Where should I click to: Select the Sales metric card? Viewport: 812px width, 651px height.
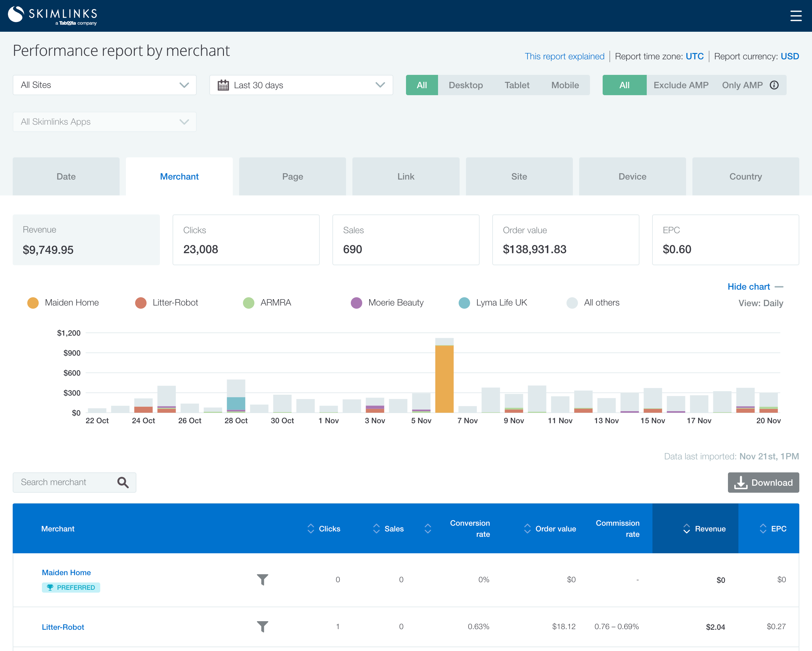coord(406,240)
